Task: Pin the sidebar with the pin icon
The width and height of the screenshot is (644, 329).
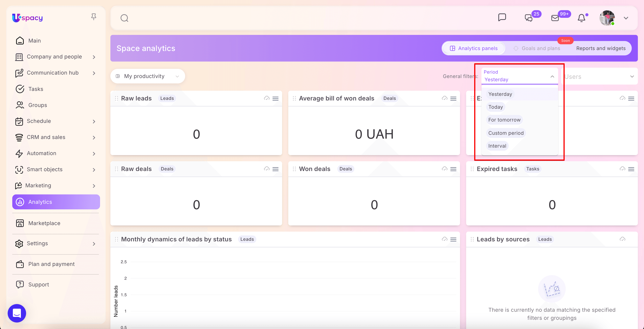Action: (x=94, y=17)
